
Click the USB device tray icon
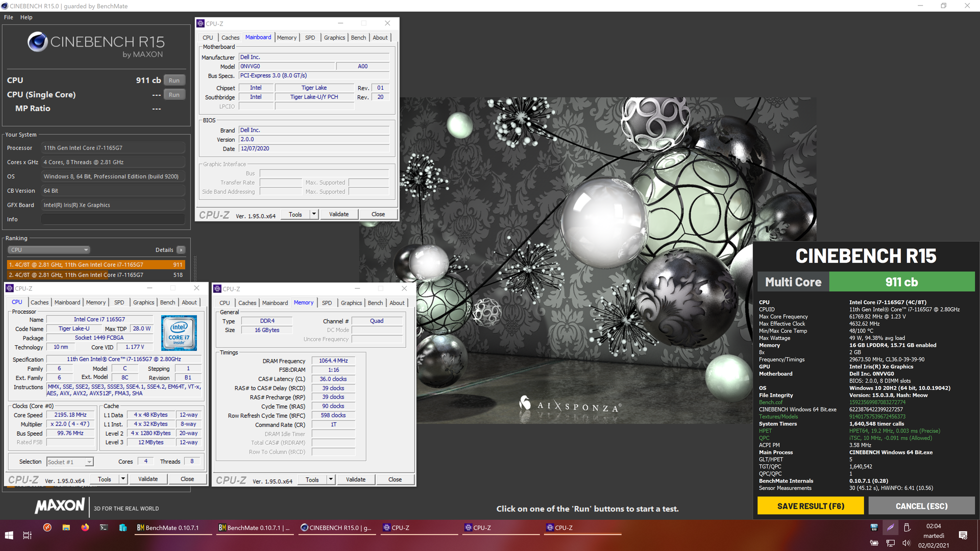coord(907,527)
